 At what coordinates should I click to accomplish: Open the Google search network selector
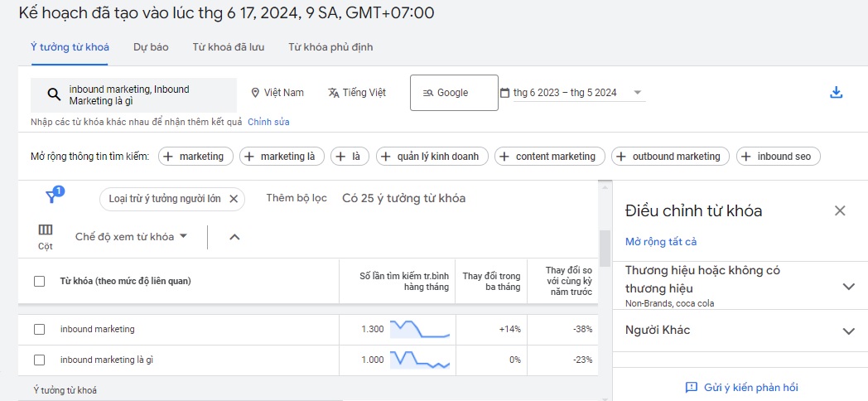454,93
